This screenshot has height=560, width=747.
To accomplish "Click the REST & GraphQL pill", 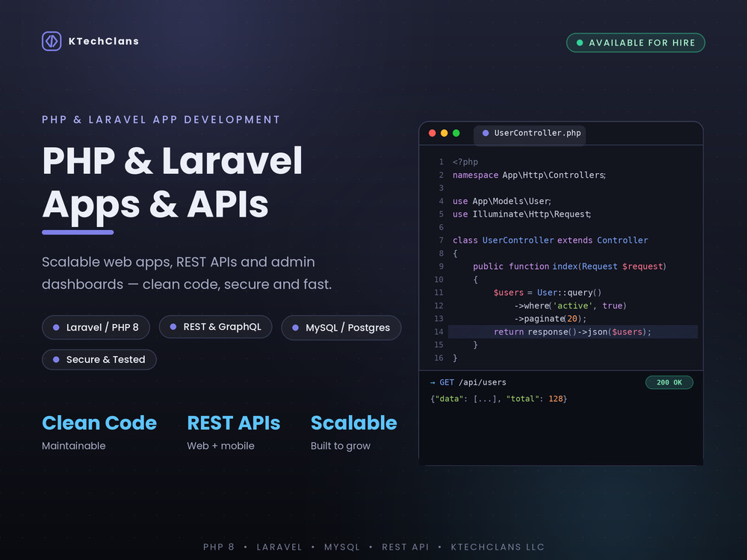I will point(215,327).
